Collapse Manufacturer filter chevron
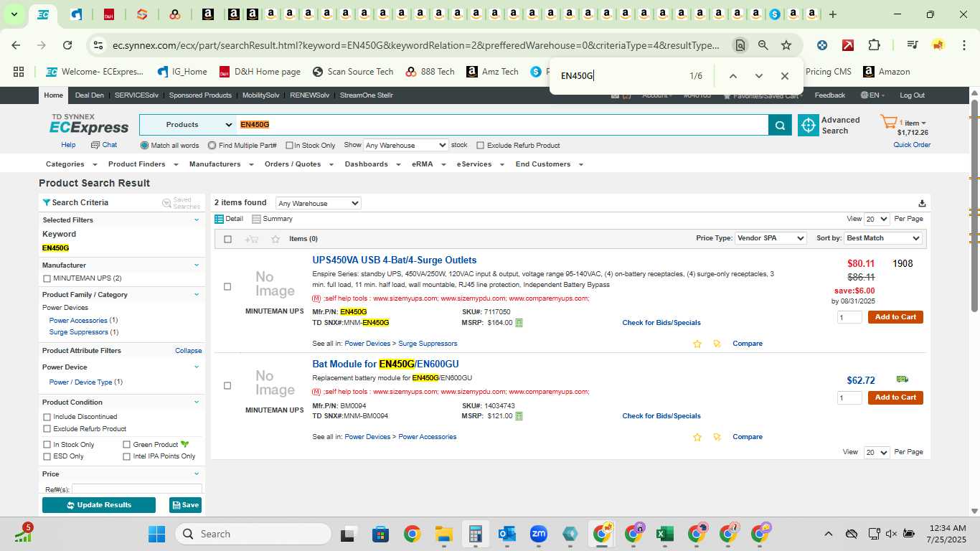This screenshot has width=980, height=551. pyautogui.click(x=197, y=265)
